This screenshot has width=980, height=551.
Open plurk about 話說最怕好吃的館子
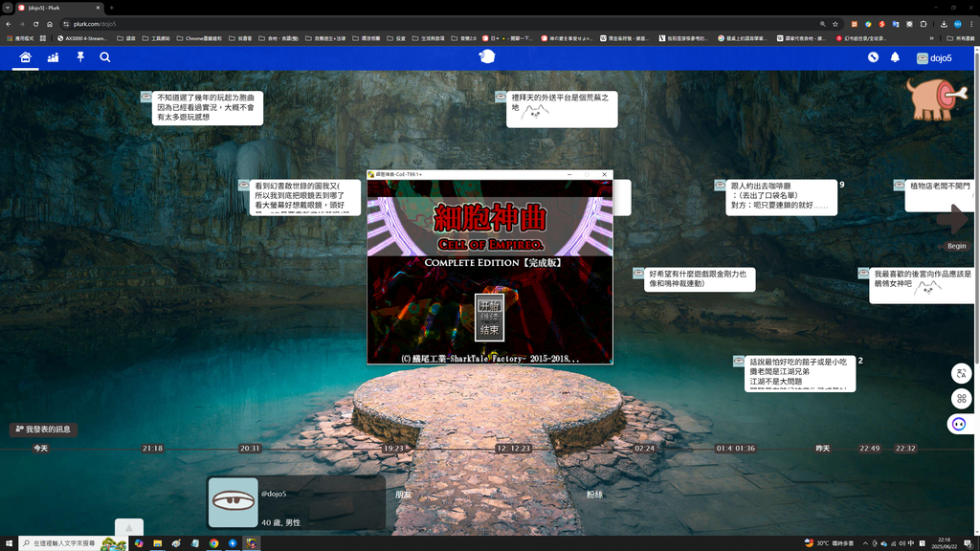799,374
